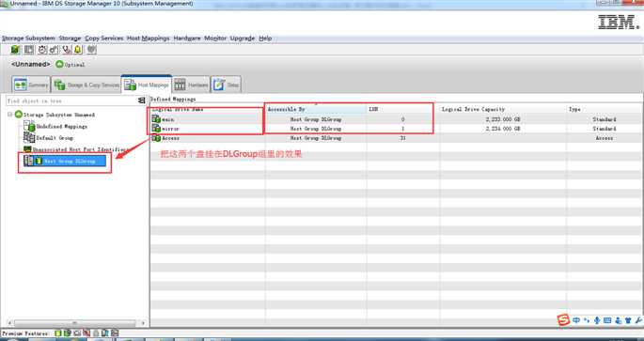644x341 pixels.
Task: Click the gray fifth Premium Features icon
Action: pyautogui.click(x=96, y=333)
